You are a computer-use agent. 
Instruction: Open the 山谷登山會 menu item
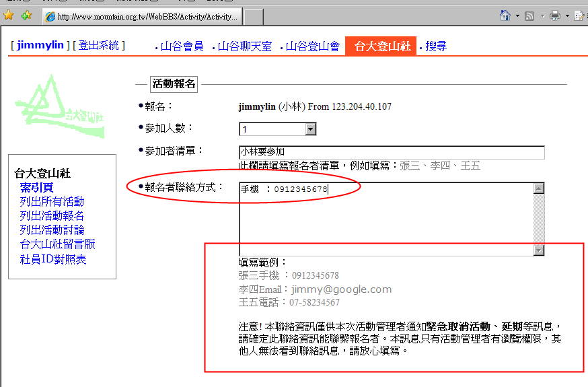(312, 46)
